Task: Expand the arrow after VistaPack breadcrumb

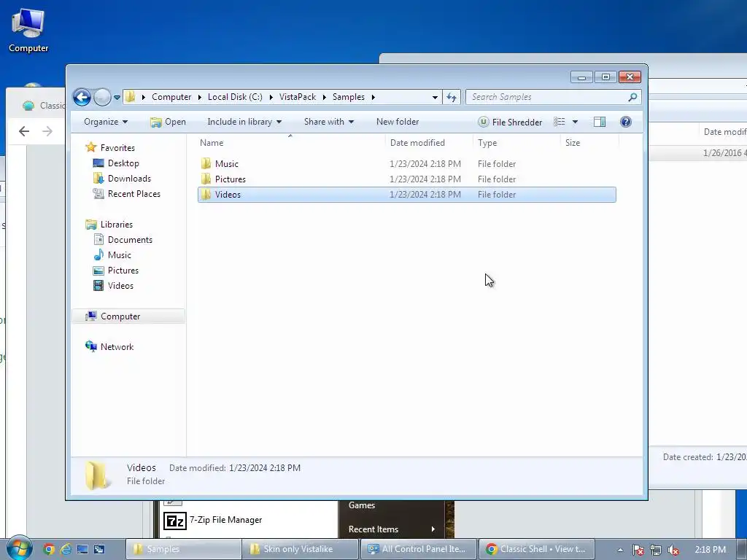Action: 325,97
